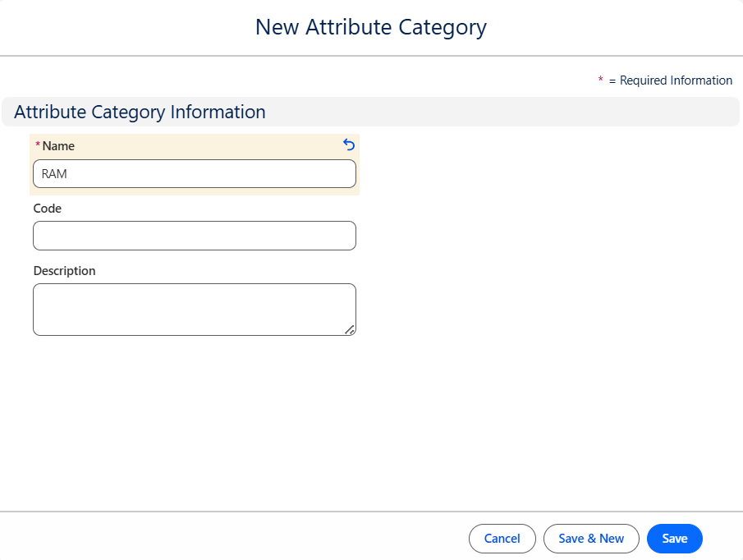The height and width of the screenshot is (560, 743).
Task: Click into the empty Code field
Action: pos(195,236)
